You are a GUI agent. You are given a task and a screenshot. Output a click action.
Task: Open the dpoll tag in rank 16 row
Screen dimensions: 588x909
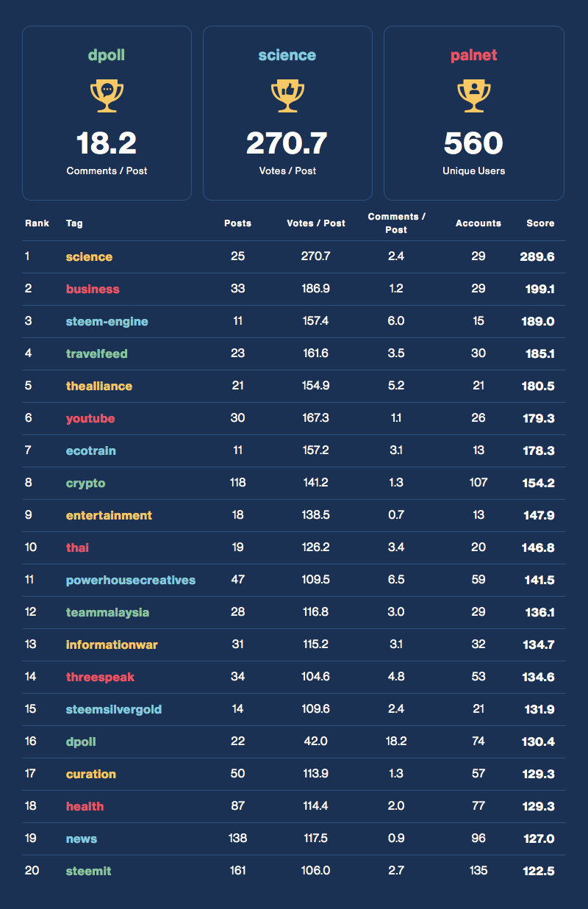point(81,741)
